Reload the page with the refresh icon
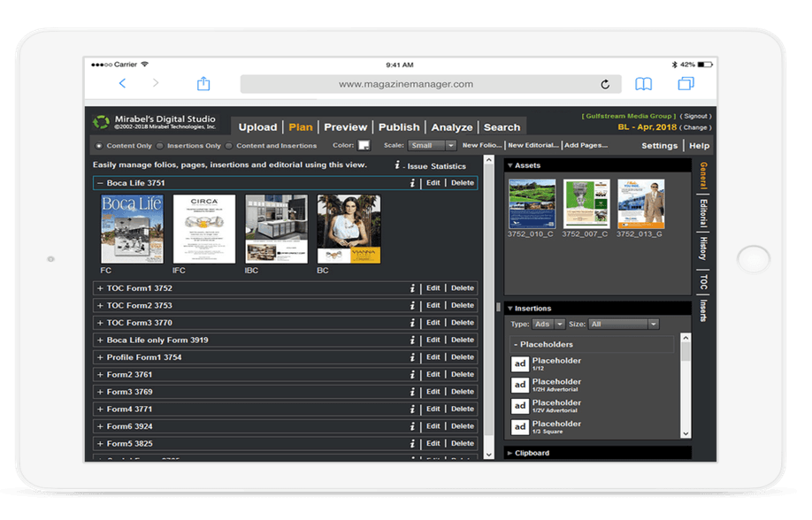Image resolution: width=812 pixels, height=520 pixels. [x=605, y=84]
